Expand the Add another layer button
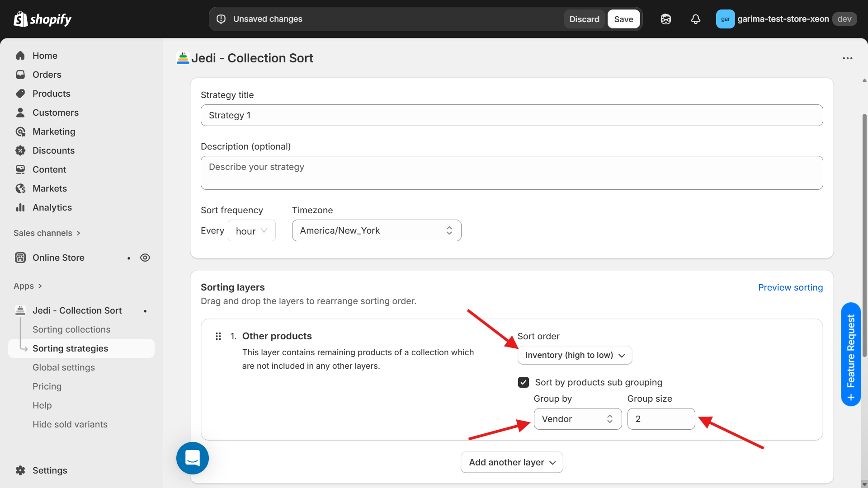This screenshot has width=868, height=488. click(x=512, y=462)
